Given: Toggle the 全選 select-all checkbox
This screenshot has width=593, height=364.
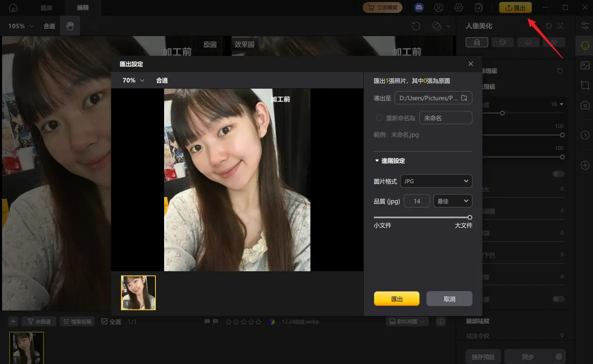Looking at the screenshot, I should pos(105,321).
